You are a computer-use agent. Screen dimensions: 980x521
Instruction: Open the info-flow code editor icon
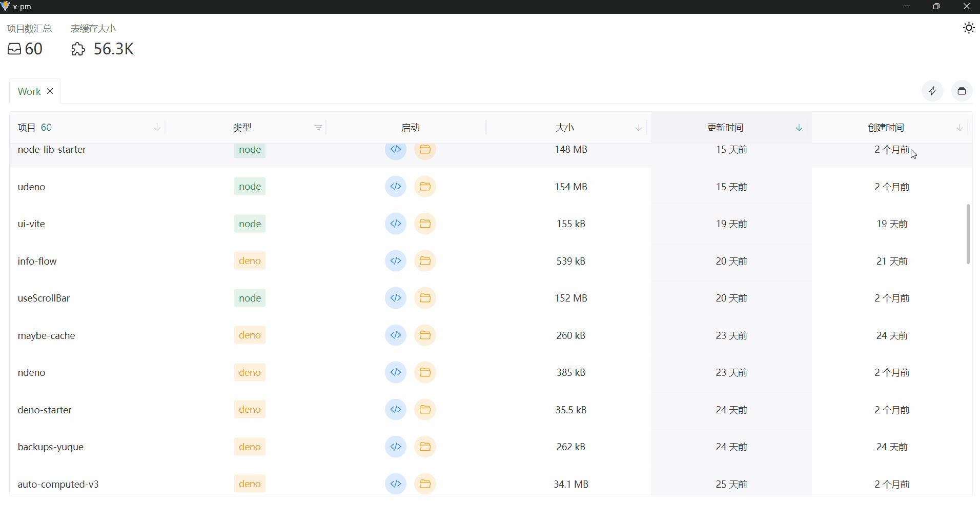[x=395, y=261]
